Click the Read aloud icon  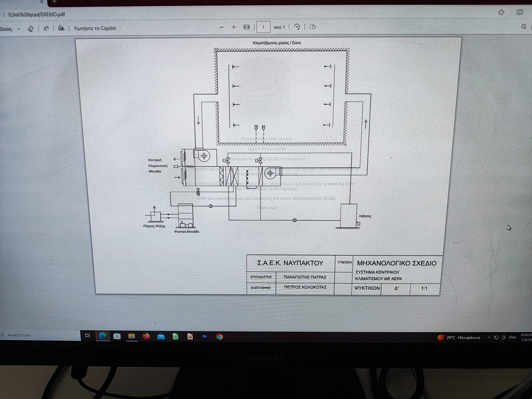(46, 29)
